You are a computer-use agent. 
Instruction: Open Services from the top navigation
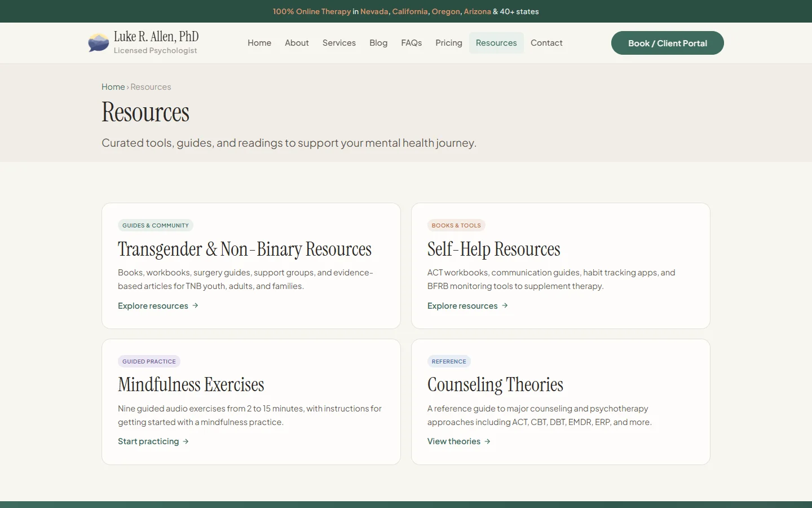[x=339, y=43]
